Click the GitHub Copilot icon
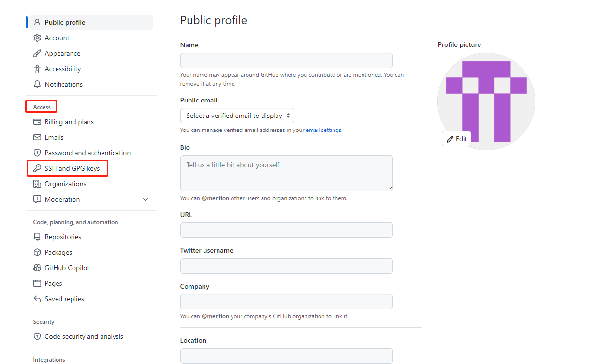 click(x=37, y=268)
